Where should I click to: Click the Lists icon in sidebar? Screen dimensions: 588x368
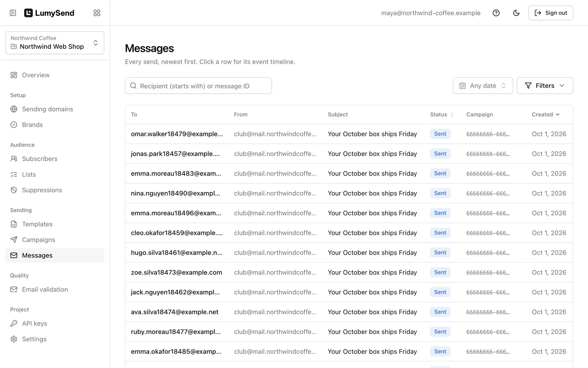coord(14,175)
